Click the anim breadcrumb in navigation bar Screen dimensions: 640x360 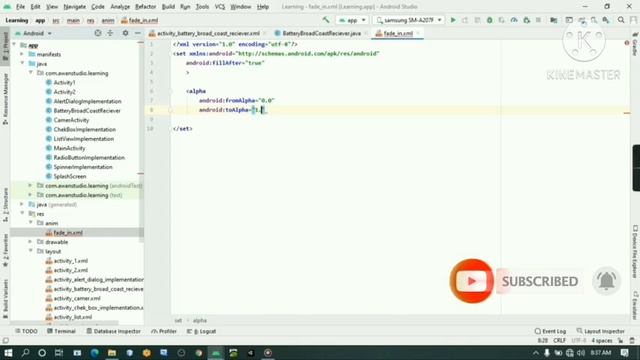[108, 20]
